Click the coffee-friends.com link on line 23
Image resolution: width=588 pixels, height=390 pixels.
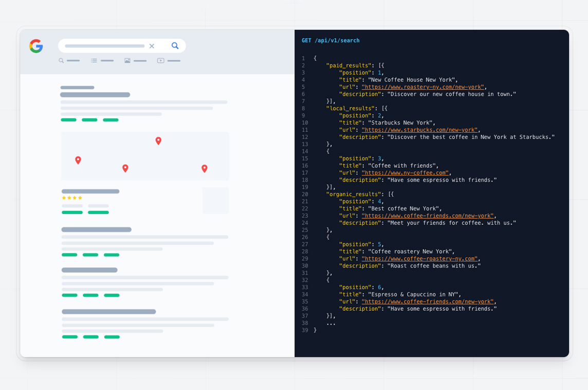pyautogui.click(x=427, y=216)
